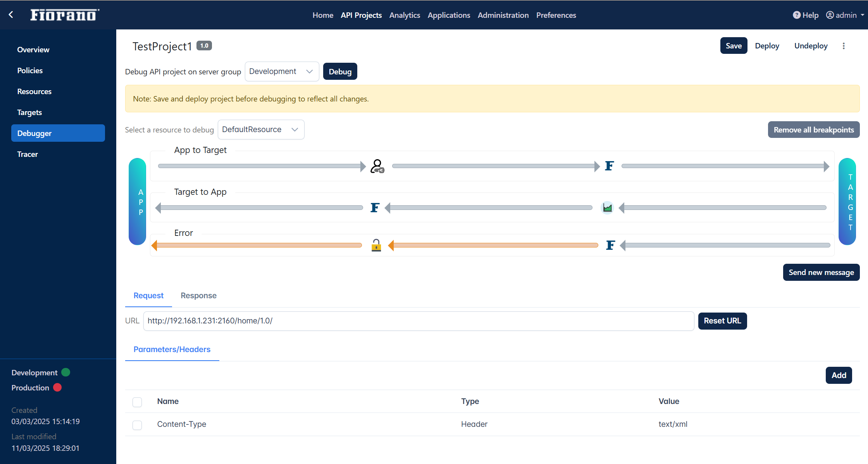Open API Projects menu item
Viewport: 868px width, 464px height.
tap(361, 15)
